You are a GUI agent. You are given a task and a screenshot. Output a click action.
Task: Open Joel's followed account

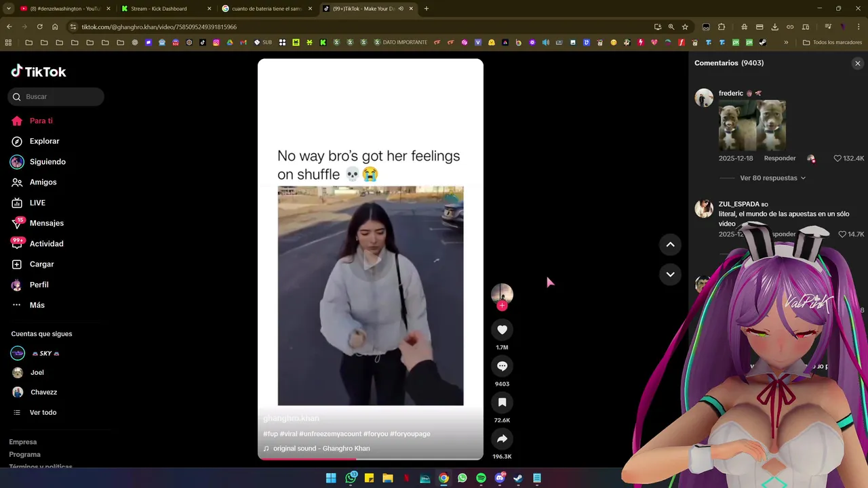tap(28, 373)
